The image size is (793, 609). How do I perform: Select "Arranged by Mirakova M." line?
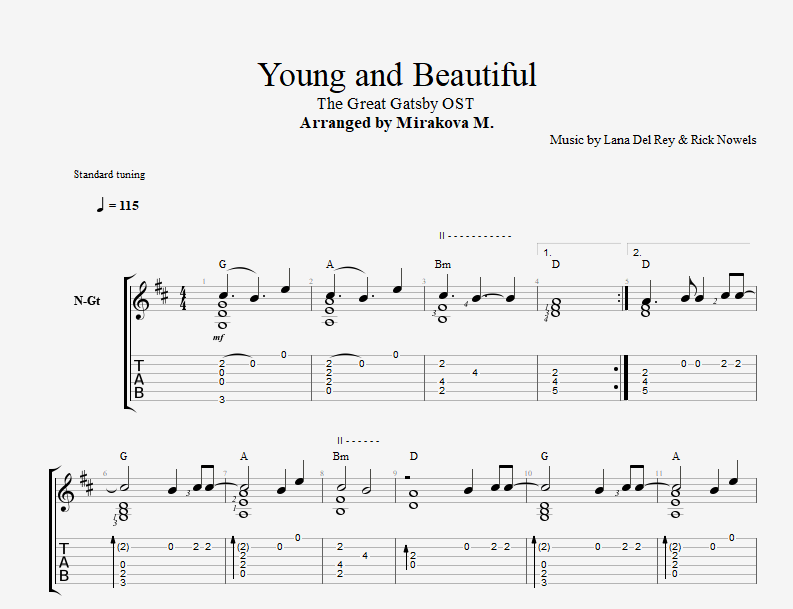coord(396,123)
